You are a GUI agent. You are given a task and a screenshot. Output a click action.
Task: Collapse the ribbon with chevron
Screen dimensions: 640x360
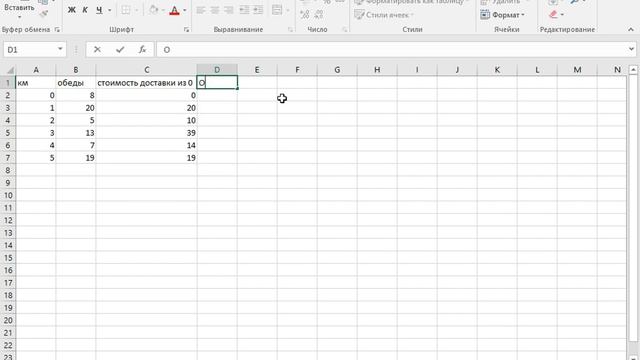point(631,29)
